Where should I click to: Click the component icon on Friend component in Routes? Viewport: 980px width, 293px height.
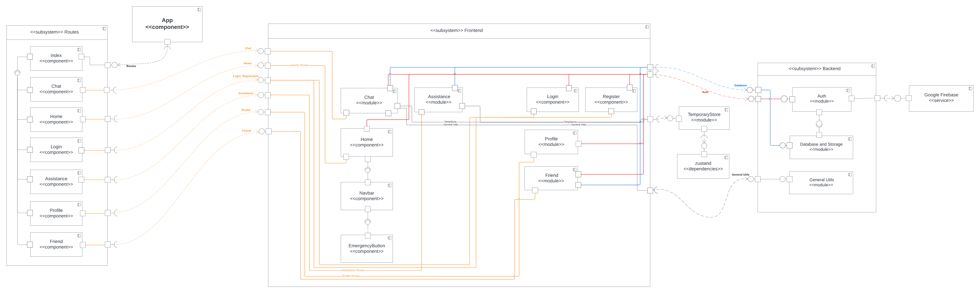(79, 236)
